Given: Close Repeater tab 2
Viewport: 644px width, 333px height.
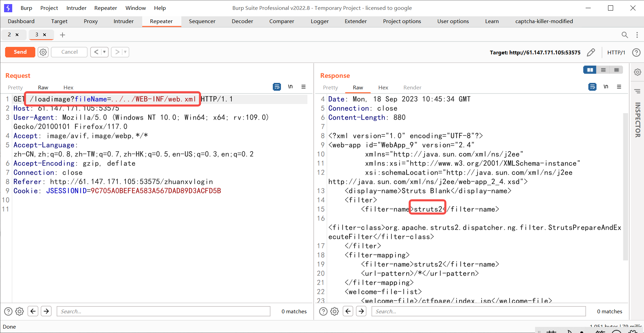Looking at the screenshot, I should coord(17,35).
